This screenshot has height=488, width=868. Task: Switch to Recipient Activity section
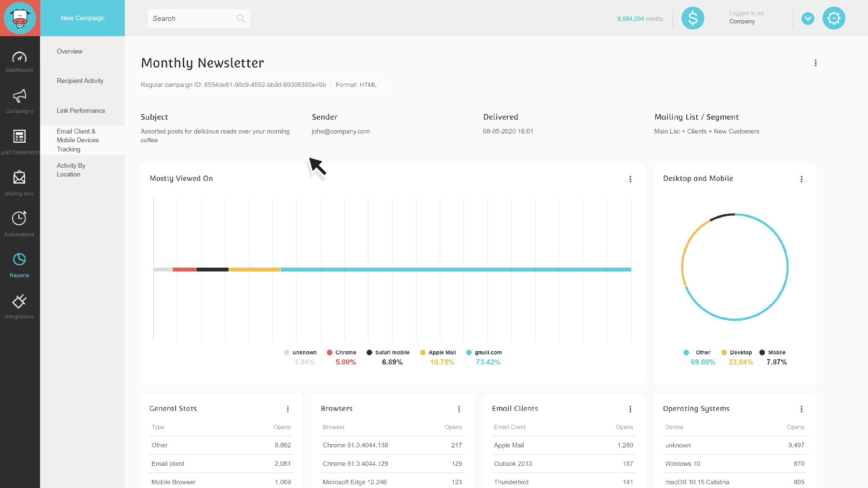(x=80, y=81)
